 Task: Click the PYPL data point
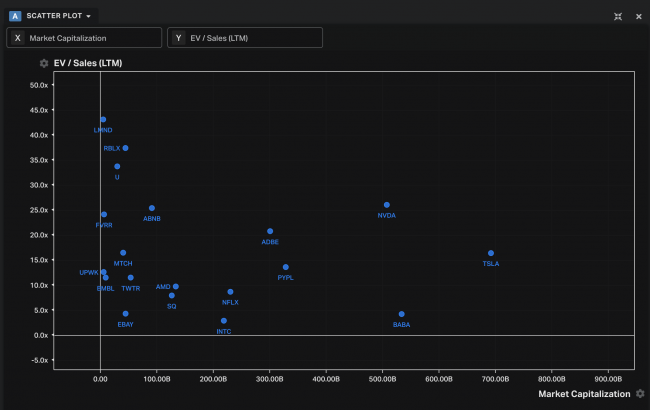(286, 267)
